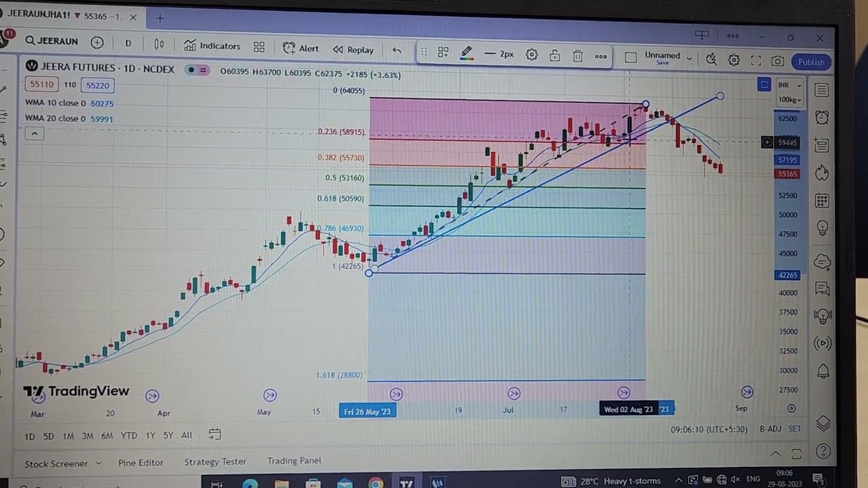This screenshot has height=488, width=868.
Task: Open the Notifications bell panel
Action: 823,371
